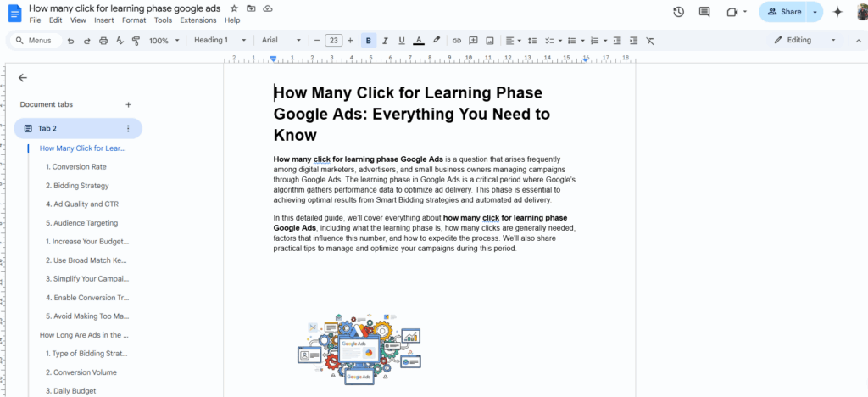The image size is (868, 397).
Task: Increase font size with plus
Action: pos(350,41)
